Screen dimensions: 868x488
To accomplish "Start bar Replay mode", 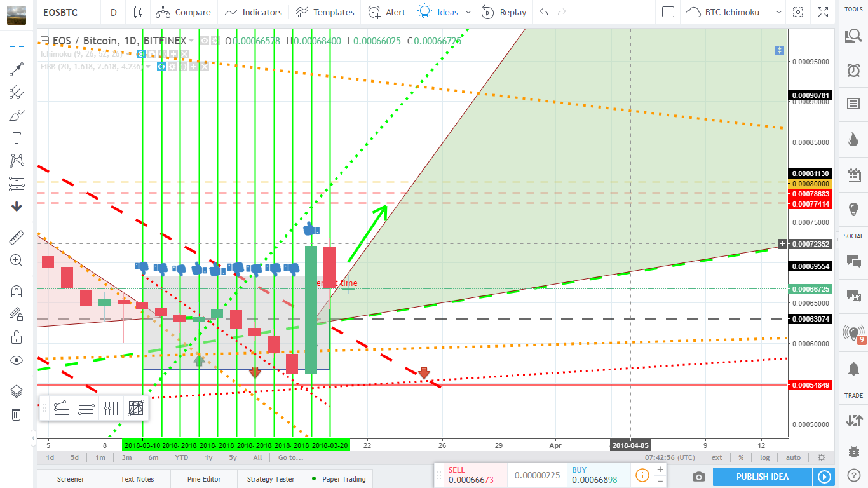I will [504, 12].
